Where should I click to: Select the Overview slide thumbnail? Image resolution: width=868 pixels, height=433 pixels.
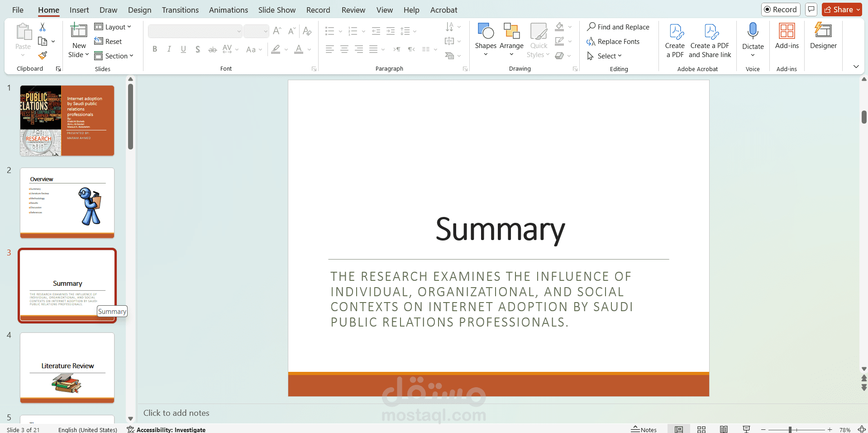(67, 203)
